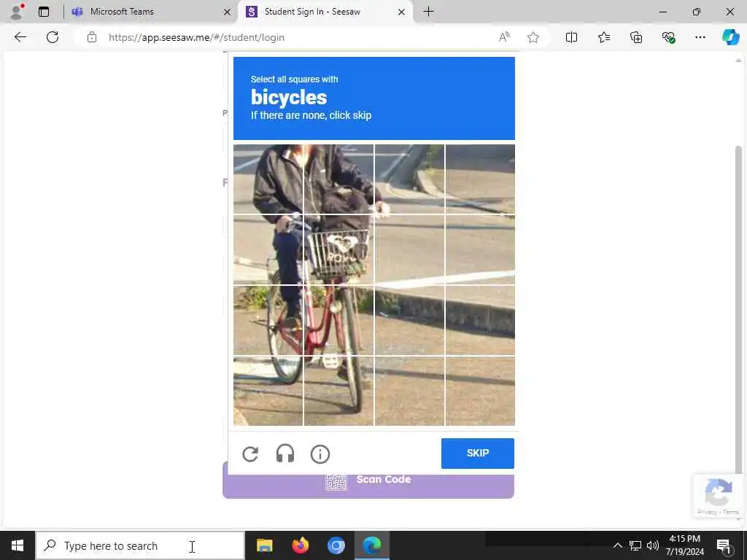Click the reCAPTCHA badge
The image size is (747, 560).
[x=719, y=497]
